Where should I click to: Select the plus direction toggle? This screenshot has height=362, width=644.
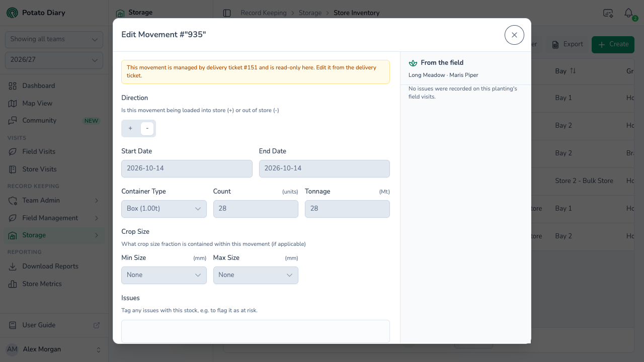[x=130, y=129]
